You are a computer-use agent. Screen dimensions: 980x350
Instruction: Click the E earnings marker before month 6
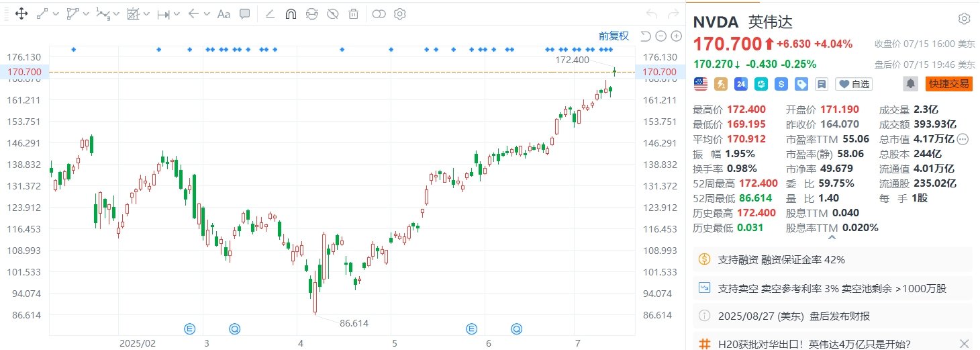click(471, 329)
